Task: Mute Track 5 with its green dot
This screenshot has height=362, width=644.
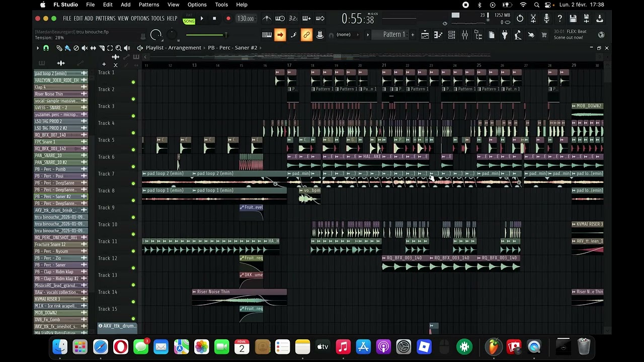Action: [x=133, y=150]
